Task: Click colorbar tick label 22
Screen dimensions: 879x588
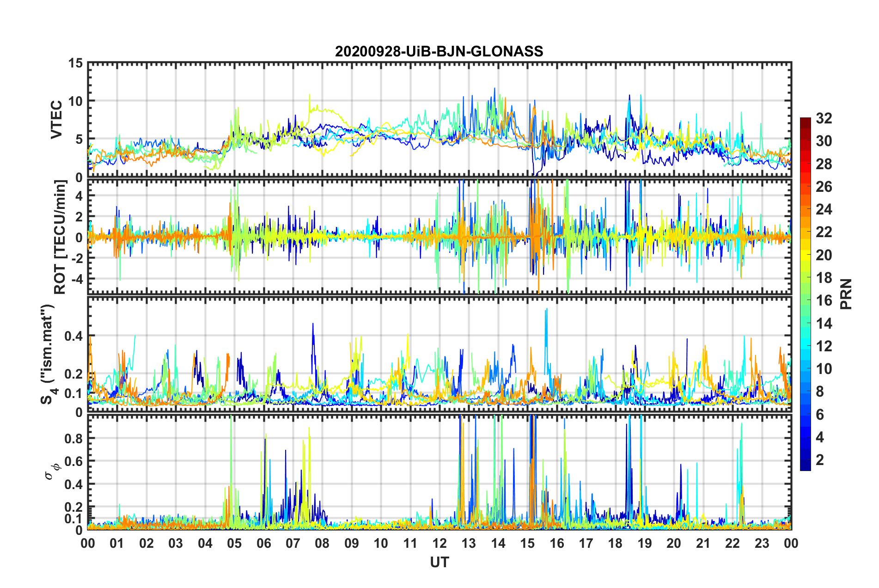Action: [x=824, y=232]
